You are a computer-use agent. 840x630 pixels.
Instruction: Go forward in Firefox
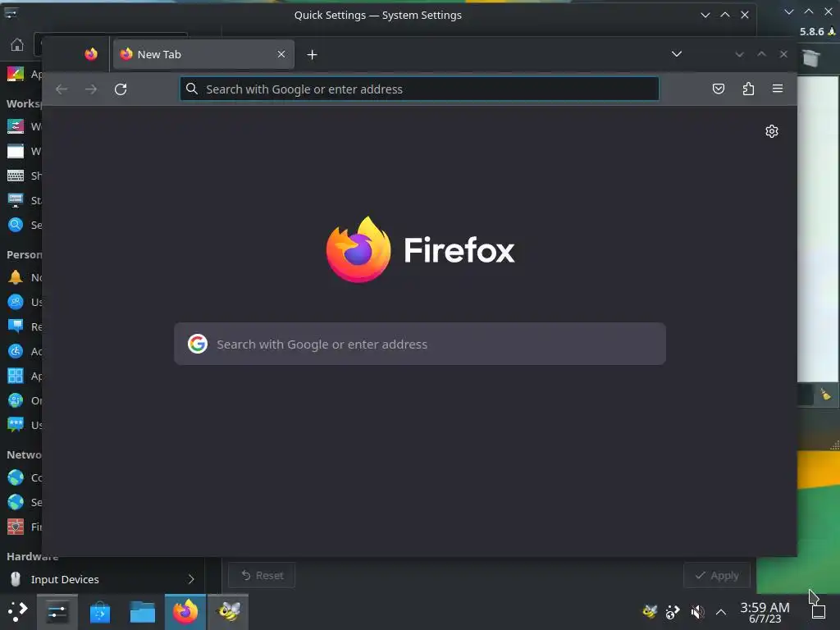91,89
